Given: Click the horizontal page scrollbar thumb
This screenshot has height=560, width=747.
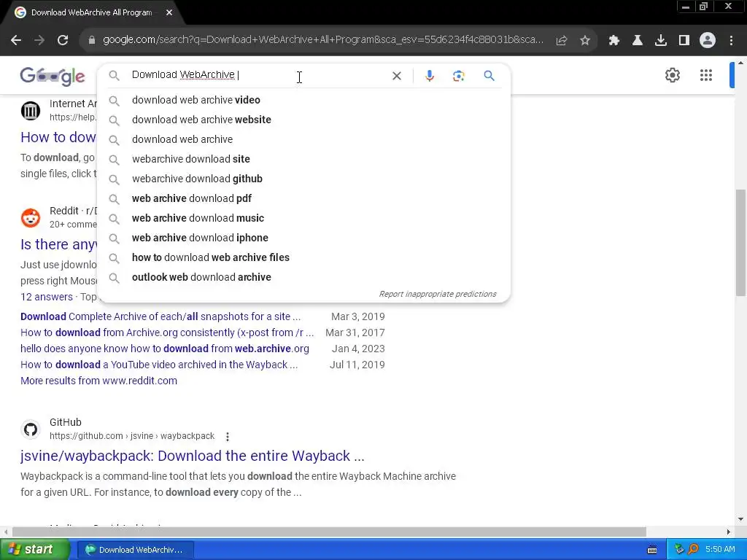Looking at the screenshot, I should point(329,532).
